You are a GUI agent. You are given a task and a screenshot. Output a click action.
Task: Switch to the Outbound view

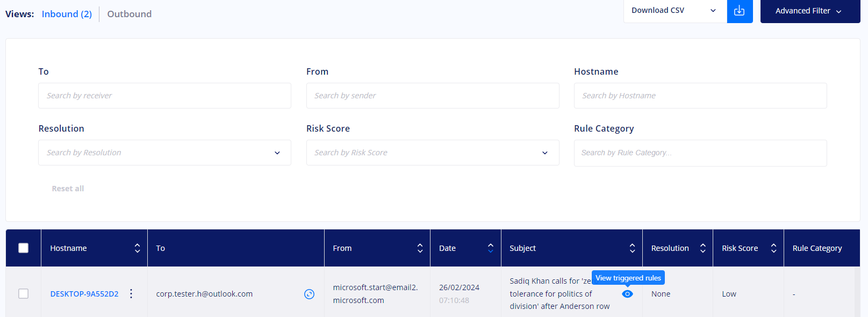(x=129, y=14)
